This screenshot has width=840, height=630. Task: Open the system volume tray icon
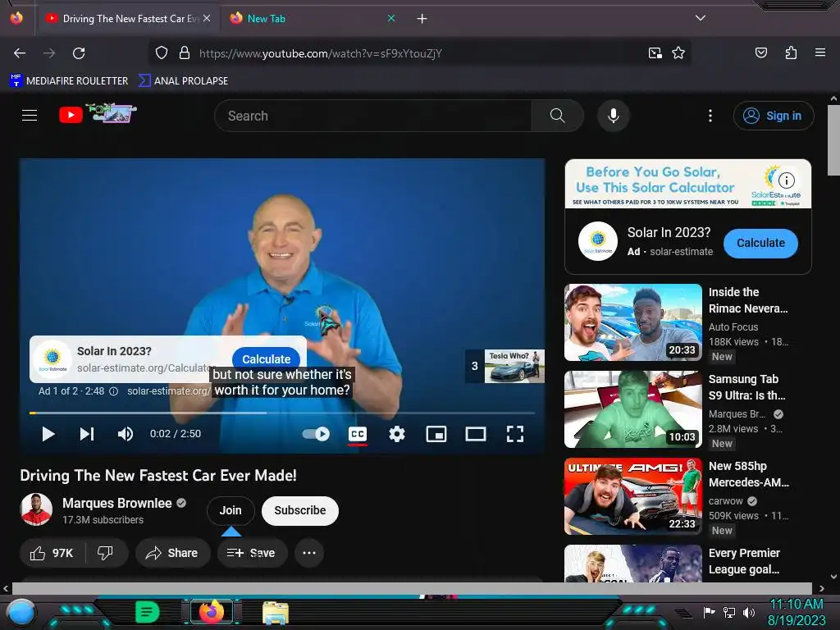pyautogui.click(x=749, y=612)
